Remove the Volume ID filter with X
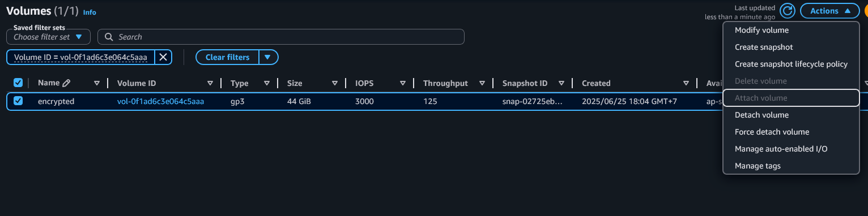 click(x=163, y=57)
